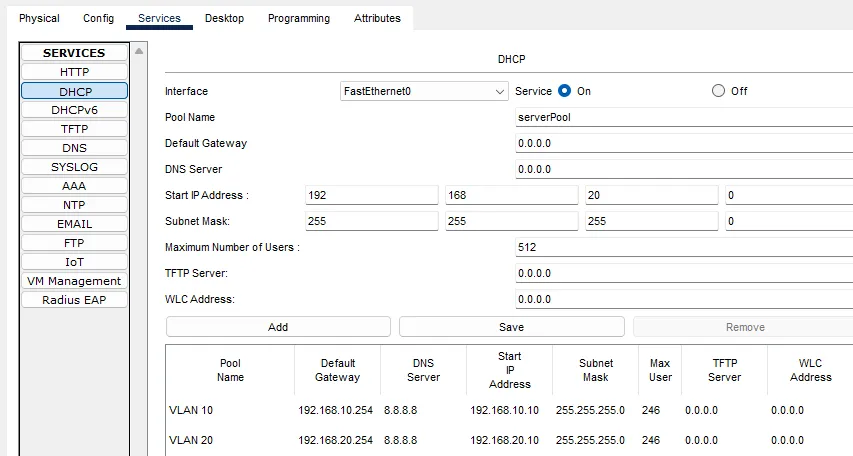This screenshot has height=456, width=853.
Task: Edit Start IP fourth octet field
Action: click(x=789, y=195)
